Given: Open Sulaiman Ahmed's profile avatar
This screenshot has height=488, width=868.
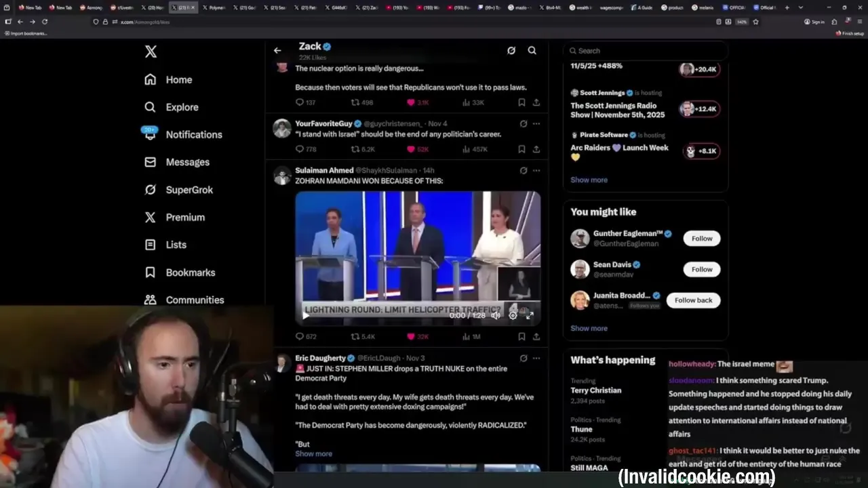Looking at the screenshot, I should tap(282, 175).
